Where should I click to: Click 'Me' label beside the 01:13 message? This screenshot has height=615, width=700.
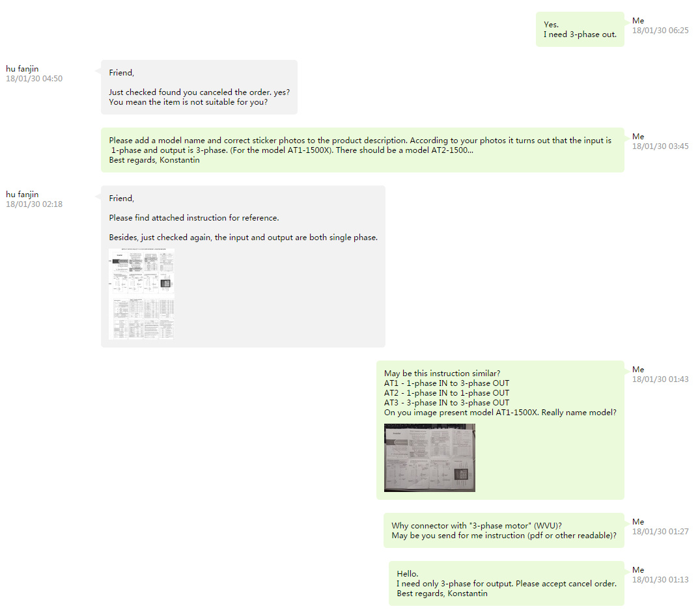point(638,569)
